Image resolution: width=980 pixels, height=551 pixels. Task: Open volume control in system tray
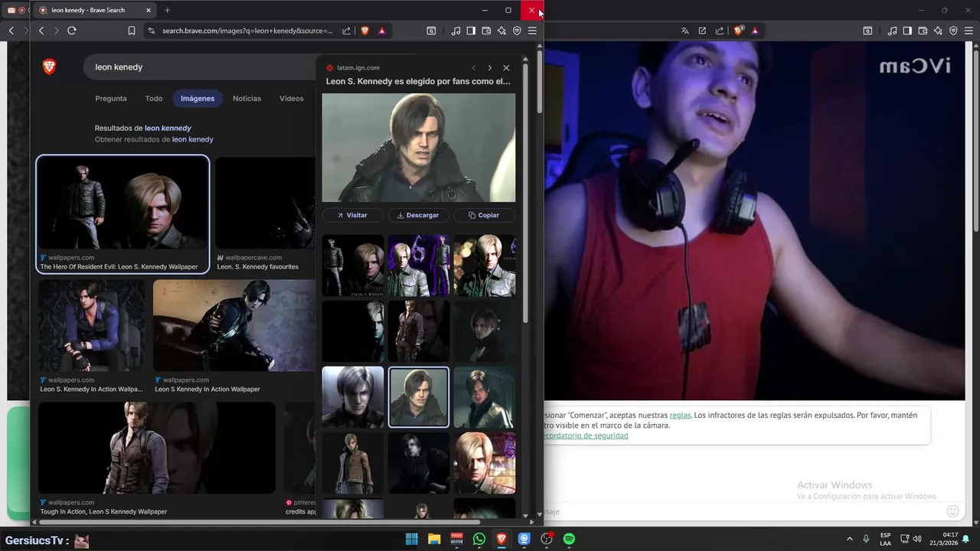917,539
